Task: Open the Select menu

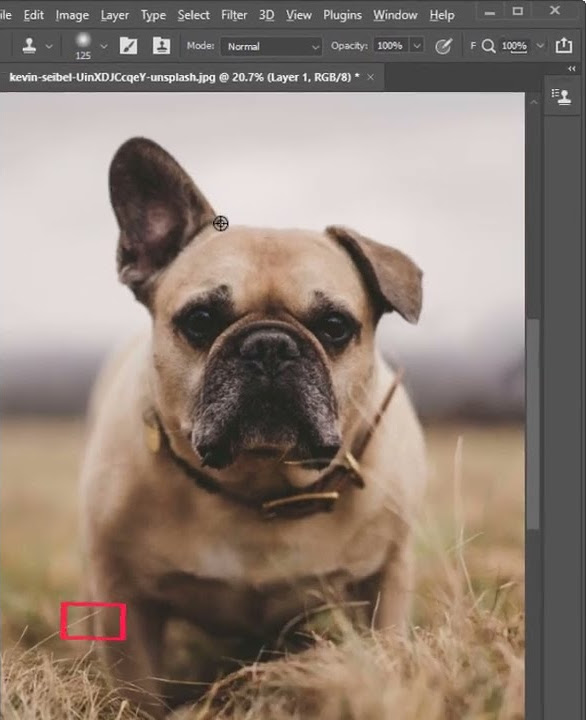Action: pyautogui.click(x=193, y=15)
